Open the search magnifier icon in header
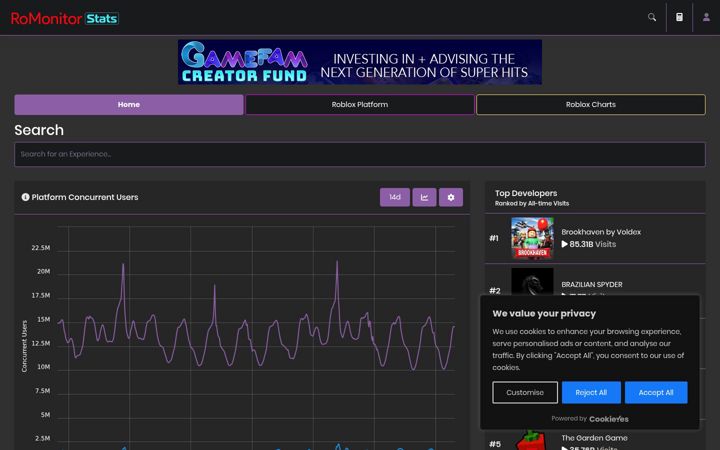This screenshot has height=450, width=720. (652, 17)
